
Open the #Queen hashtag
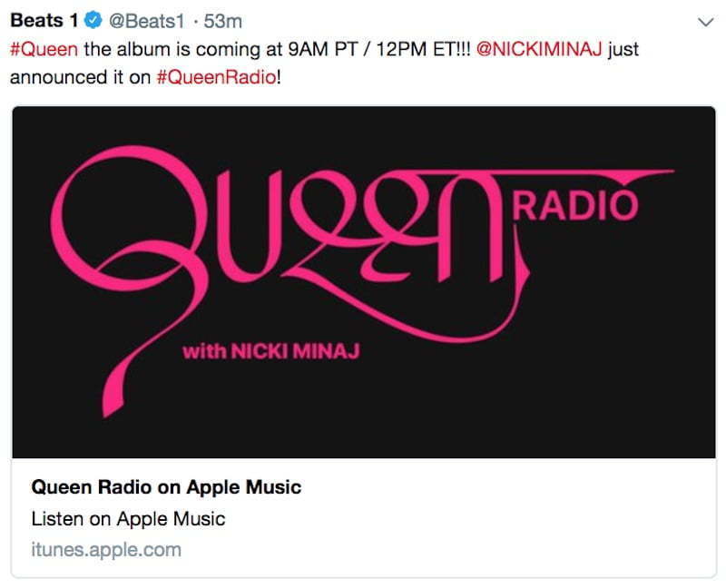(44, 49)
